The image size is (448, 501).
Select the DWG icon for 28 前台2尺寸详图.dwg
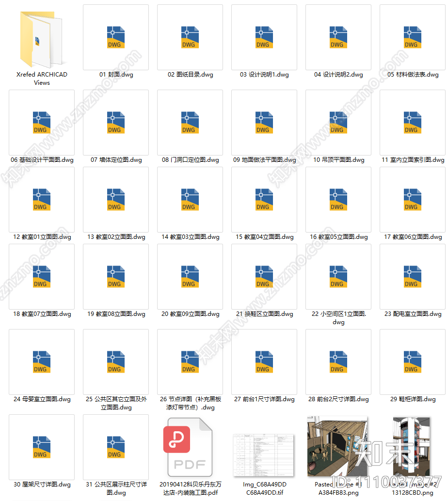click(338, 362)
